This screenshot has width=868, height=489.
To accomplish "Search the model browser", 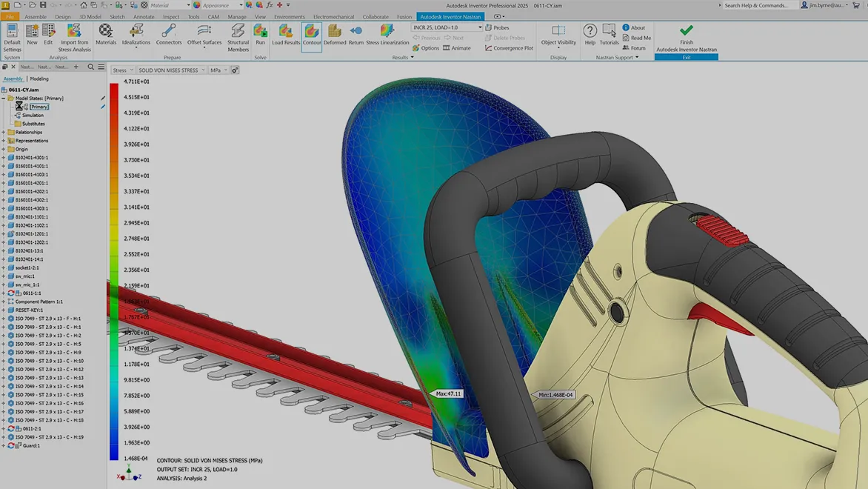I will click(x=91, y=67).
